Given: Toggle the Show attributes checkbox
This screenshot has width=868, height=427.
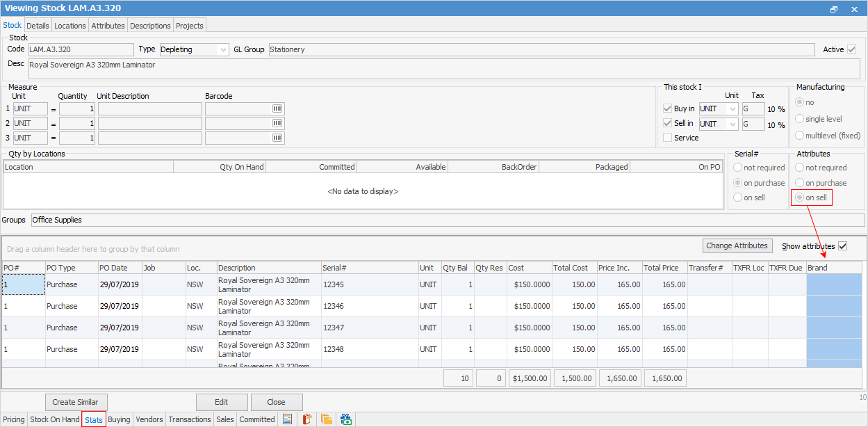Looking at the screenshot, I should [843, 246].
